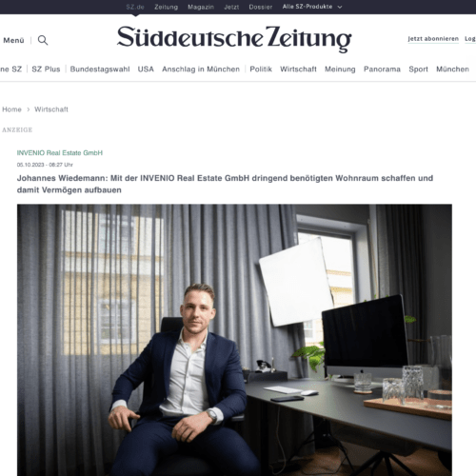Go to the Bundestagswahl section
Image resolution: width=476 pixels, height=476 pixels.
100,69
